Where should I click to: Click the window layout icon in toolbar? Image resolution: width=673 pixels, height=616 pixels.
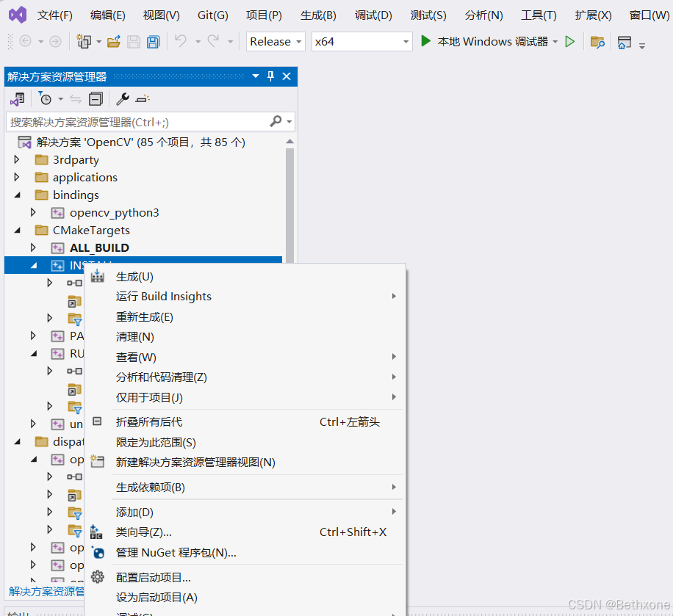(624, 42)
